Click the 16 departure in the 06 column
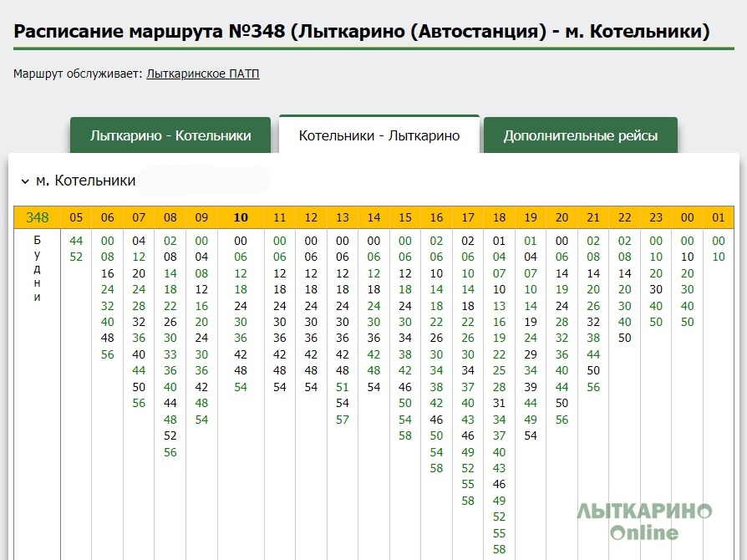This screenshot has width=747, height=560. coord(108,273)
